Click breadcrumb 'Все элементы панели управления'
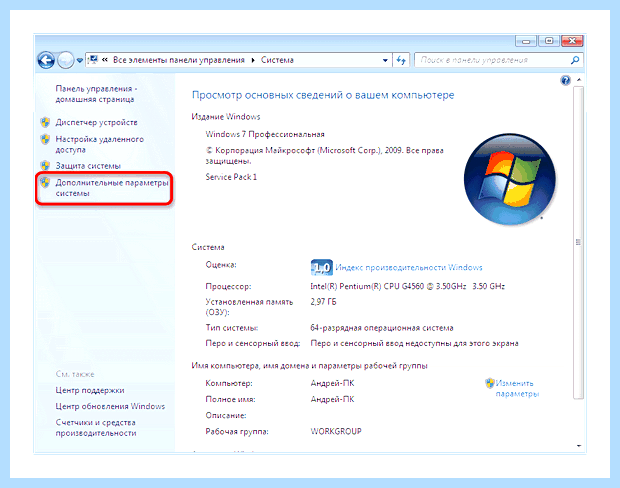The width and height of the screenshot is (620, 488). 179,60
